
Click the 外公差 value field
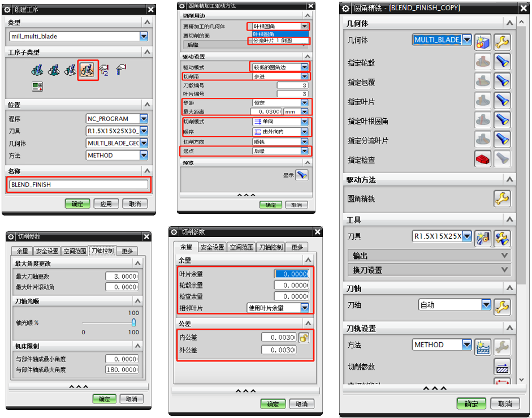coord(279,350)
